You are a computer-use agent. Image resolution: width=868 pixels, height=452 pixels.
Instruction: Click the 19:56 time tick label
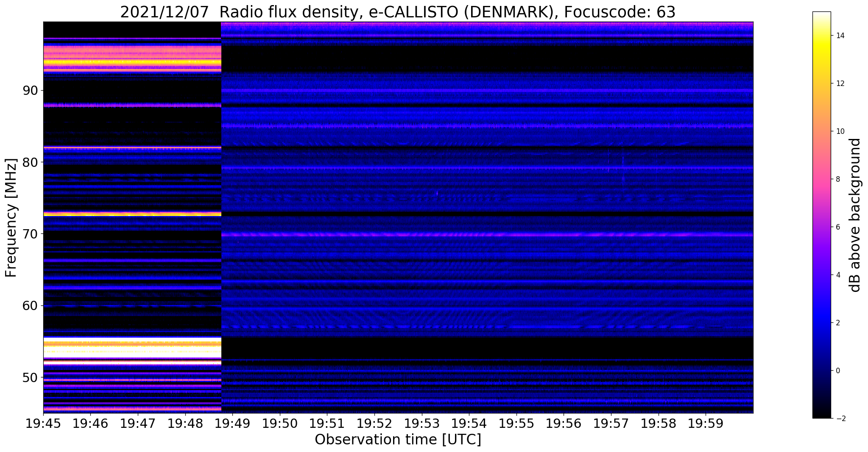point(564,423)
